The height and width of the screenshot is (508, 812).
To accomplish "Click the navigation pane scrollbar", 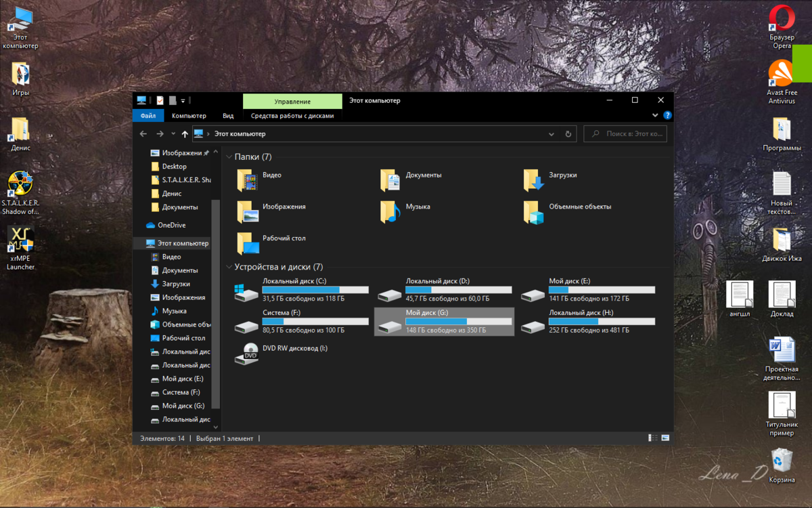I will pos(216,305).
